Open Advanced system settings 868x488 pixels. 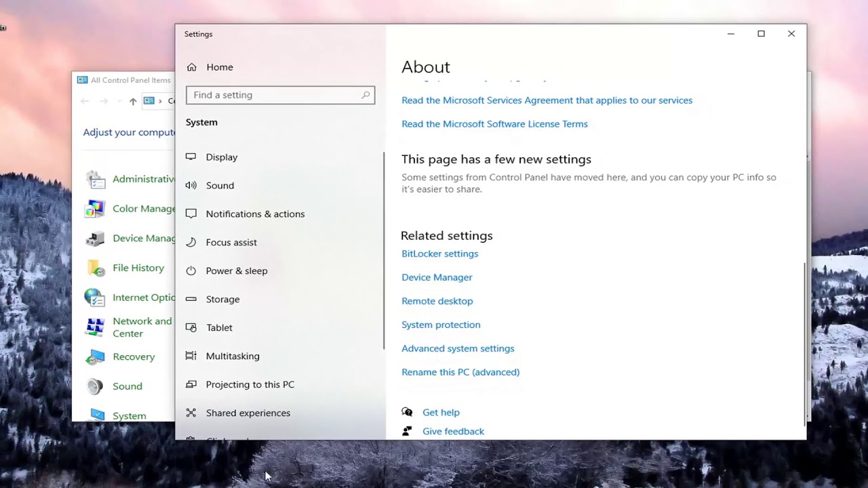pos(458,348)
